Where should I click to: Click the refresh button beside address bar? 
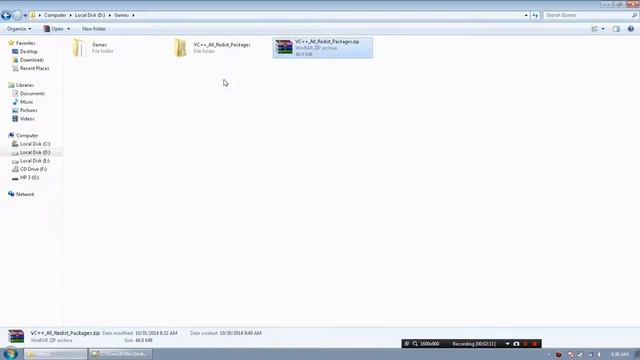point(535,15)
